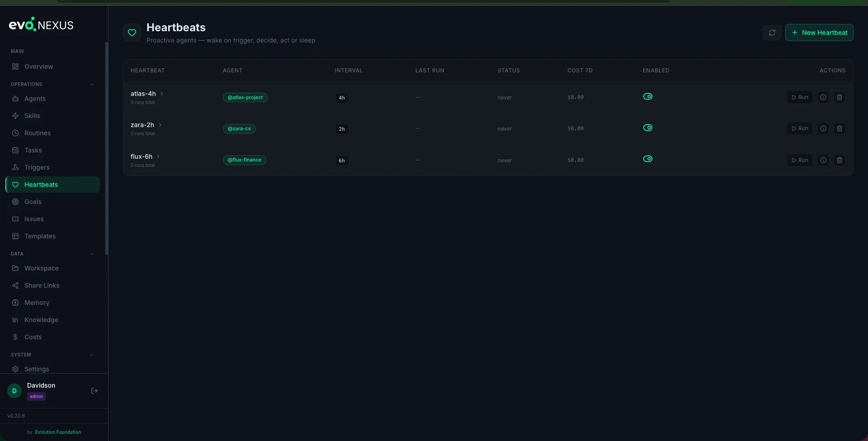Image resolution: width=868 pixels, height=441 pixels.
Task: Click the logout icon next to Davidson
Action: pyautogui.click(x=94, y=391)
